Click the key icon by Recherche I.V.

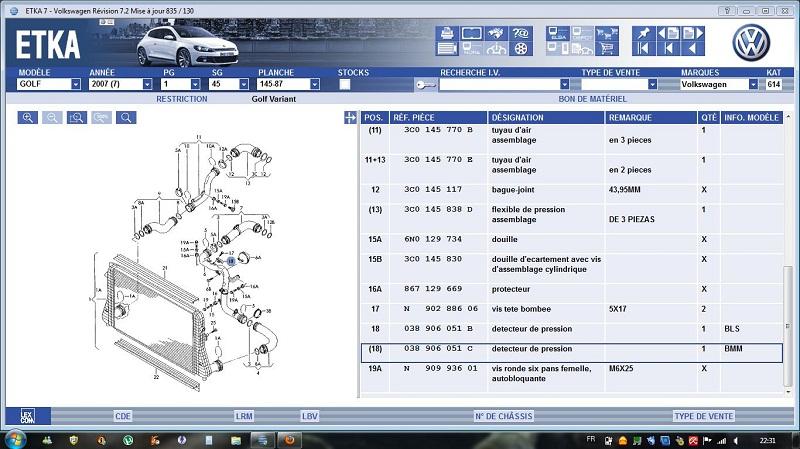point(426,85)
